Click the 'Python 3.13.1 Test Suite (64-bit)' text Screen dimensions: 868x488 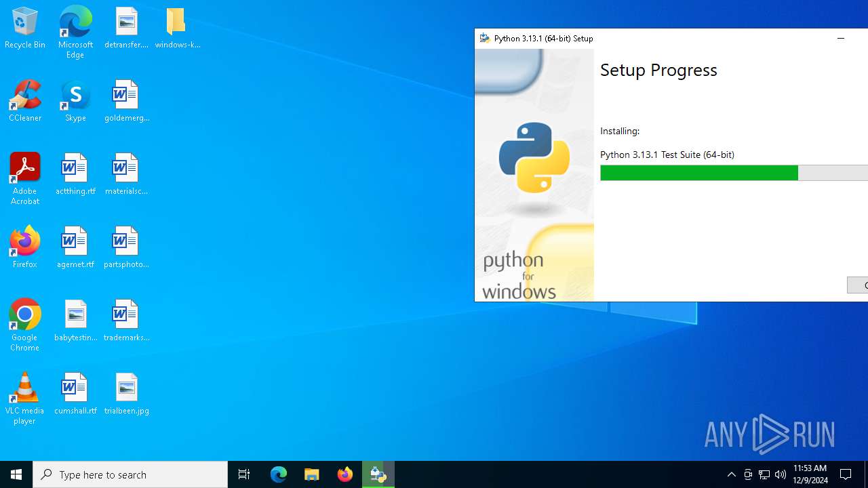667,155
